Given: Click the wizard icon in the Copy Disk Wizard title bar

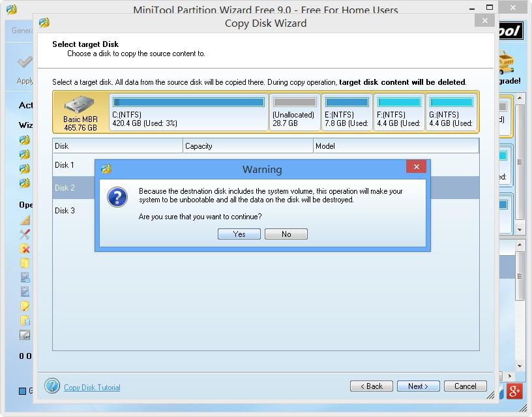Looking at the screenshot, I should pyautogui.click(x=44, y=23).
